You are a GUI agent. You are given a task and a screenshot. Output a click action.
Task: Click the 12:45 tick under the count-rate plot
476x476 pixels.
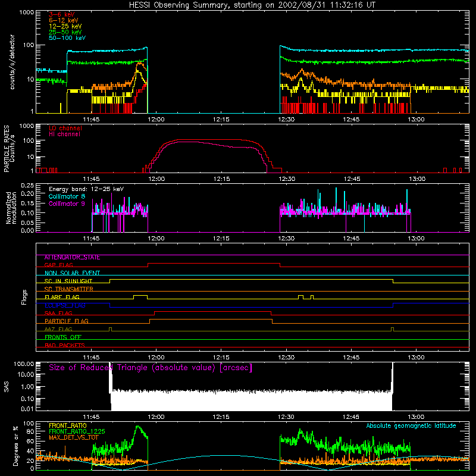point(351,120)
